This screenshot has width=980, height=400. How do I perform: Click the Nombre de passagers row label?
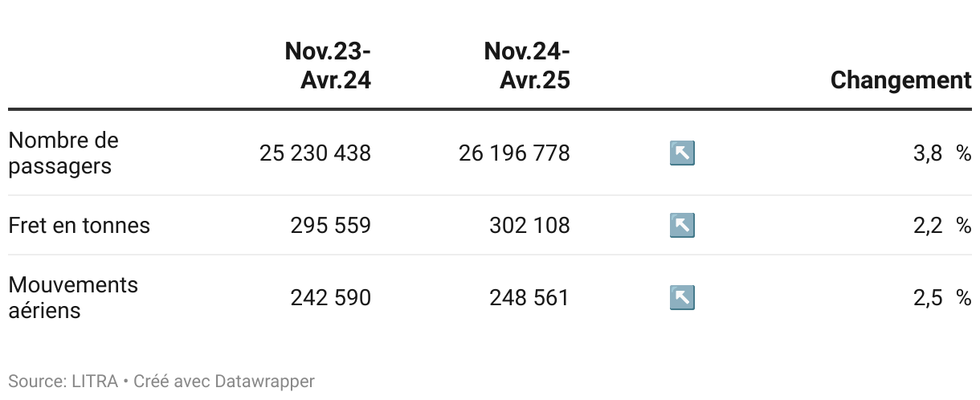point(63,153)
